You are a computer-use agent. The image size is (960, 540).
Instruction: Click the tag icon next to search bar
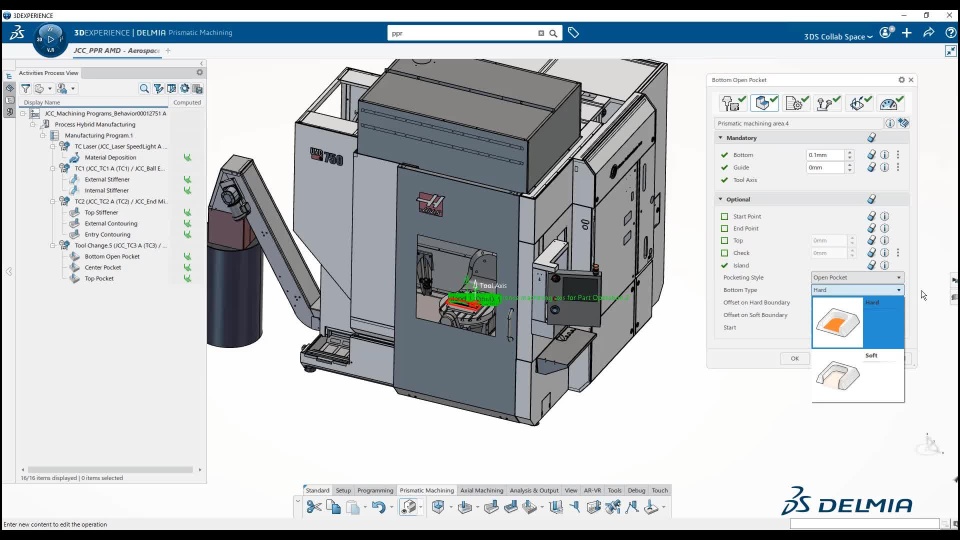pos(573,33)
